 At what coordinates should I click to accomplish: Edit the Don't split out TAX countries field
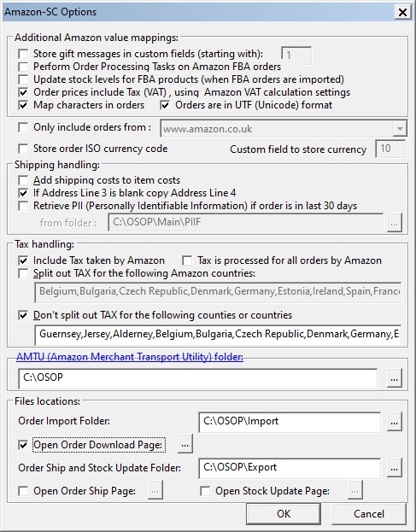218,335
